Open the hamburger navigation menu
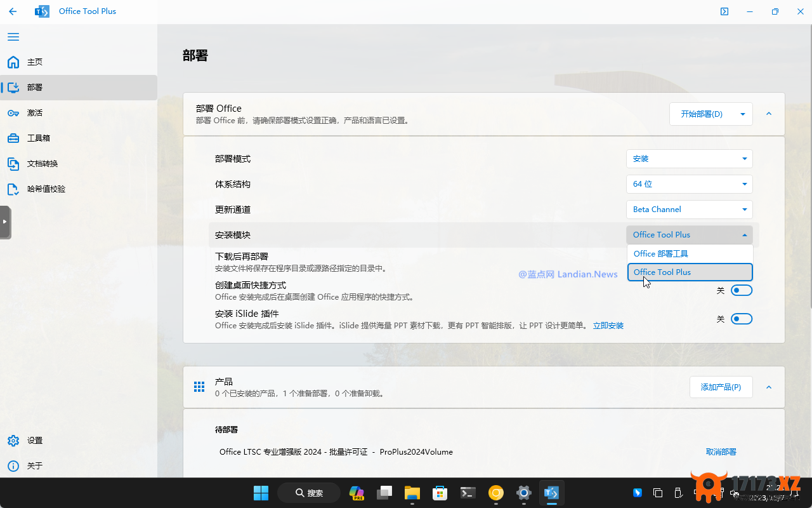Viewport: 812px width, 508px height. point(13,37)
